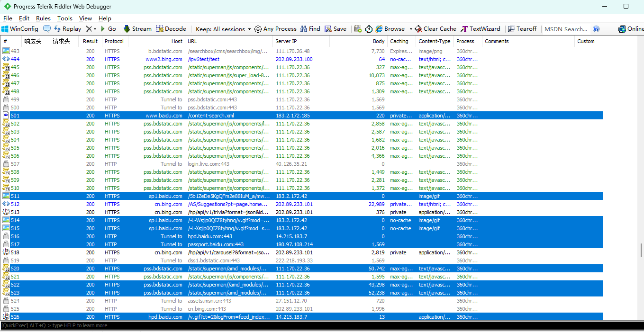Open the View menu
The height and width of the screenshot is (332, 644).
click(x=86, y=18)
